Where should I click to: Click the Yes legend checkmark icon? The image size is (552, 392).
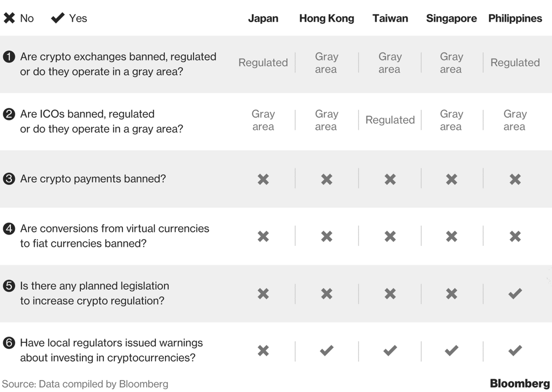[x=58, y=18]
